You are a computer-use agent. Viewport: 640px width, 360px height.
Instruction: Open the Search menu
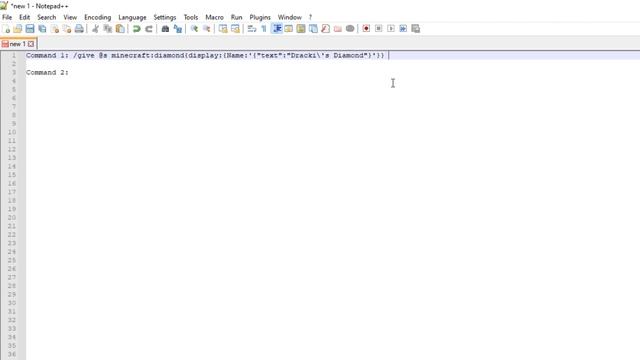click(47, 17)
